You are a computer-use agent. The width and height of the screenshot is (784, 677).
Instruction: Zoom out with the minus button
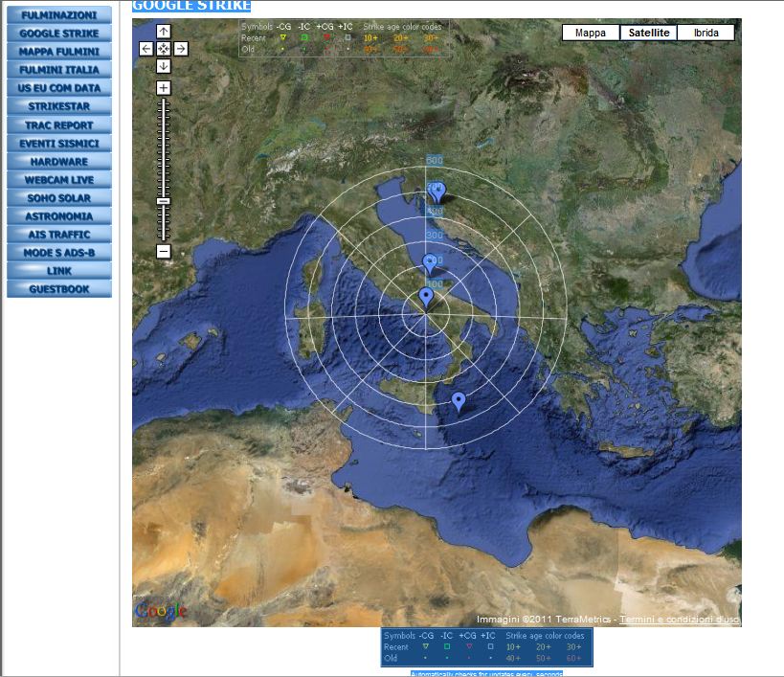pos(164,251)
